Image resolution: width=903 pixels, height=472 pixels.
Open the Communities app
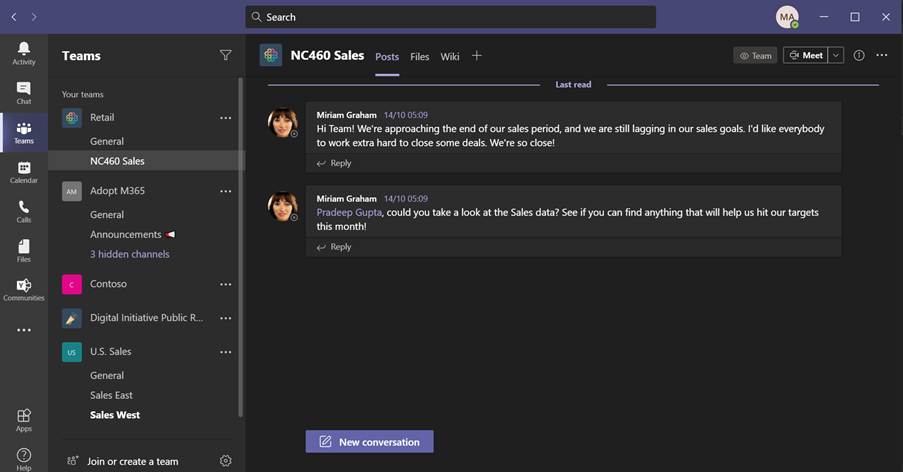click(24, 290)
